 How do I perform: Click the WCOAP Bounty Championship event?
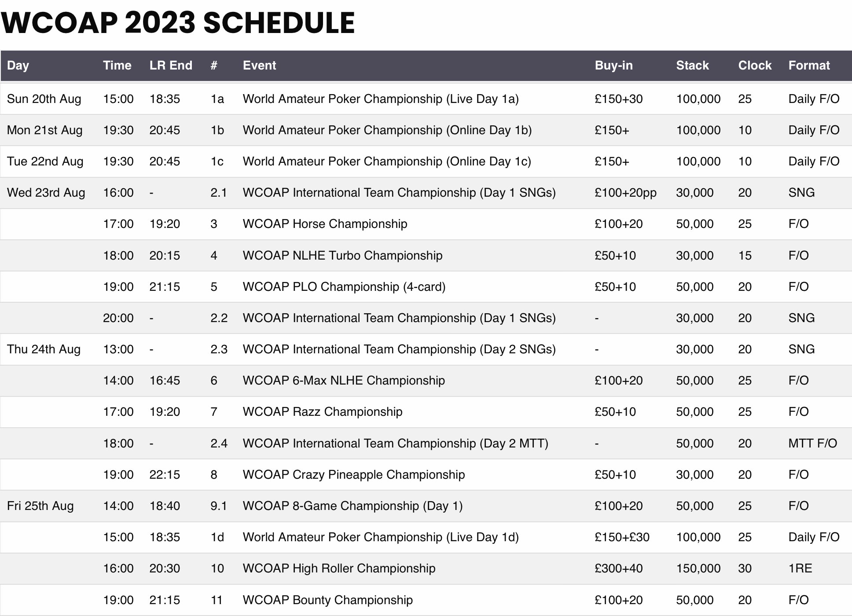[328, 600]
